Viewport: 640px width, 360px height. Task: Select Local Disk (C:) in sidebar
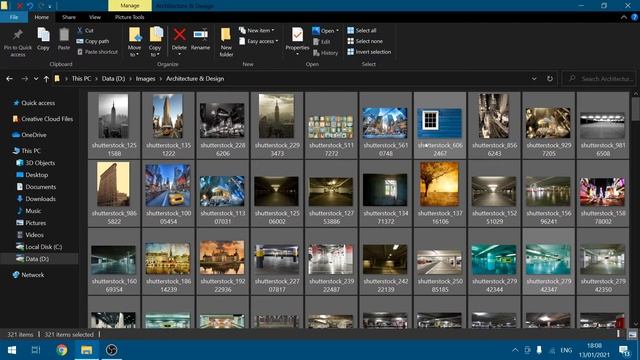[x=43, y=247]
